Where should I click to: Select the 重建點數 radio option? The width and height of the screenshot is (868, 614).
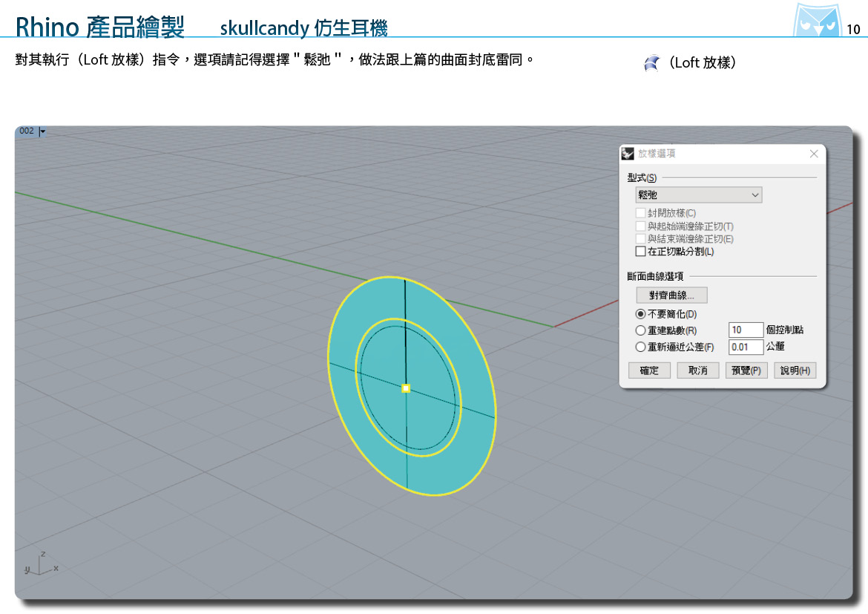click(x=640, y=331)
